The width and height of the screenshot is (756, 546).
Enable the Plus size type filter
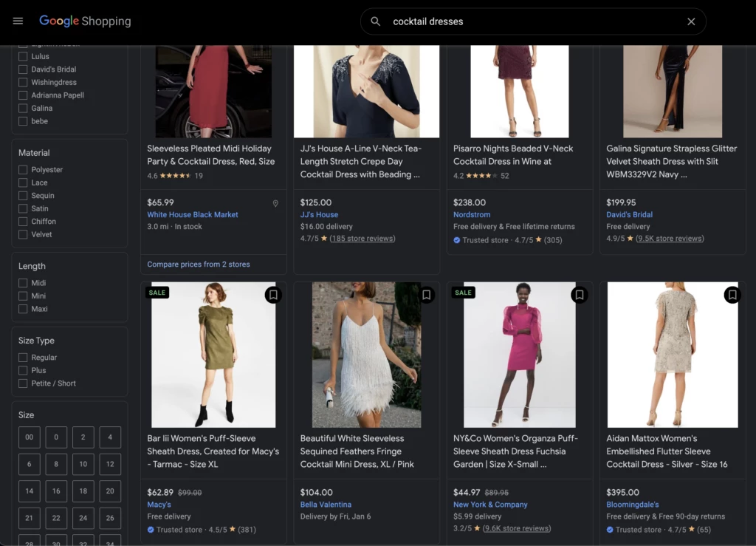[23, 370]
